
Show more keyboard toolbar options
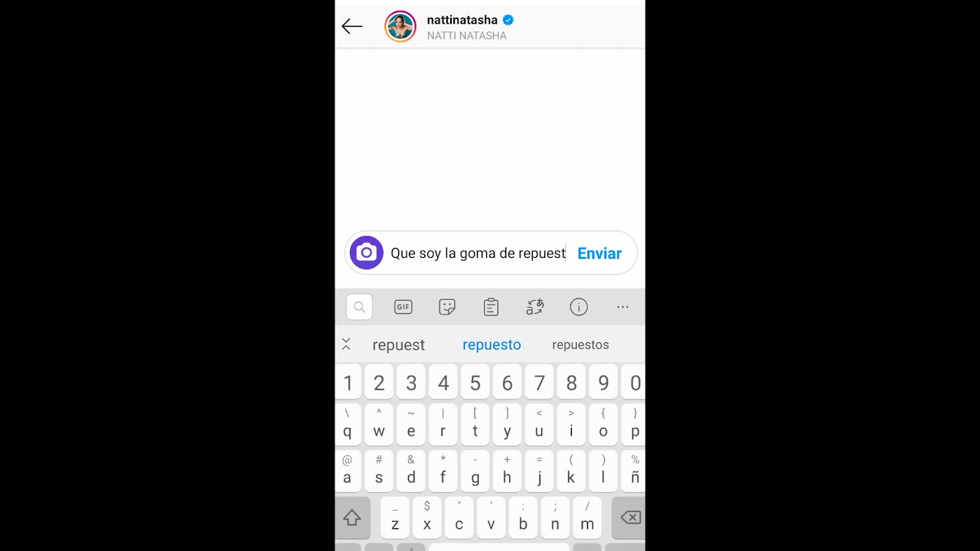(x=622, y=307)
